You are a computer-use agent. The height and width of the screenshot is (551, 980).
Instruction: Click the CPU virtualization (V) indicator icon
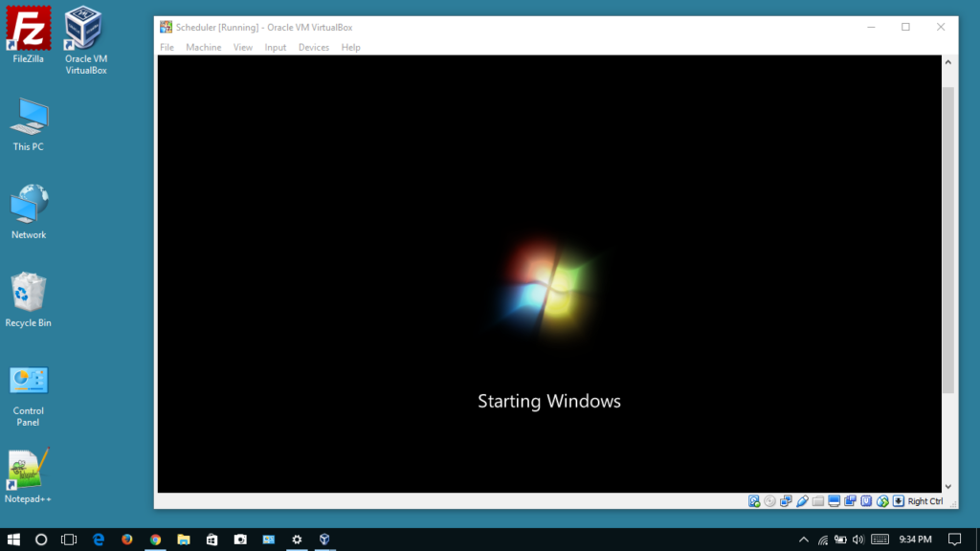click(866, 501)
